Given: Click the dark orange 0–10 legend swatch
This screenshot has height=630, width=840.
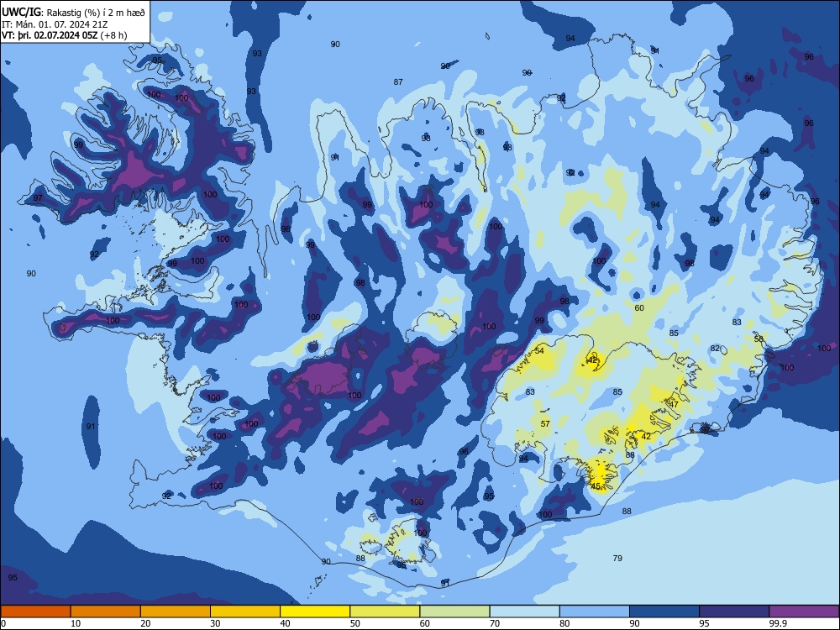Looking at the screenshot, I should (35, 612).
